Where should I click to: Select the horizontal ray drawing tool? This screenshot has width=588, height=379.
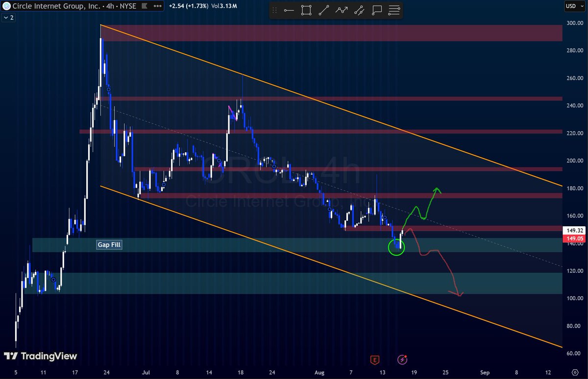[x=289, y=10]
